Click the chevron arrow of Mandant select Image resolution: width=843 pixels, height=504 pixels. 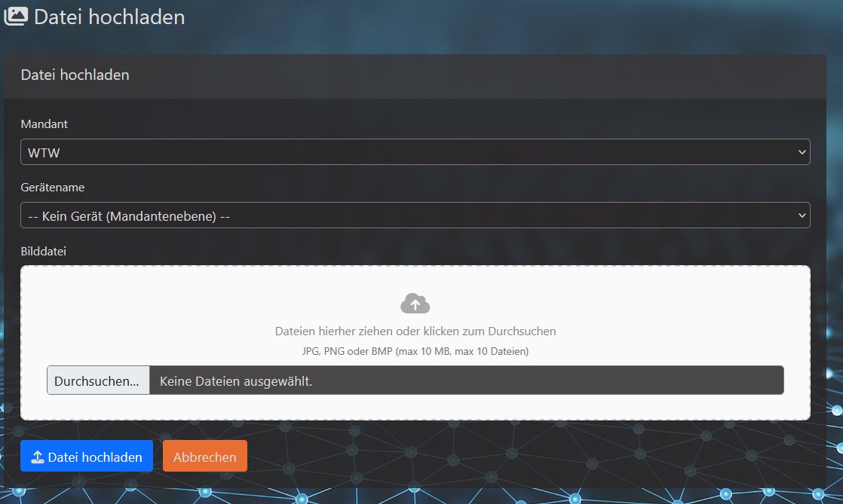click(x=801, y=152)
